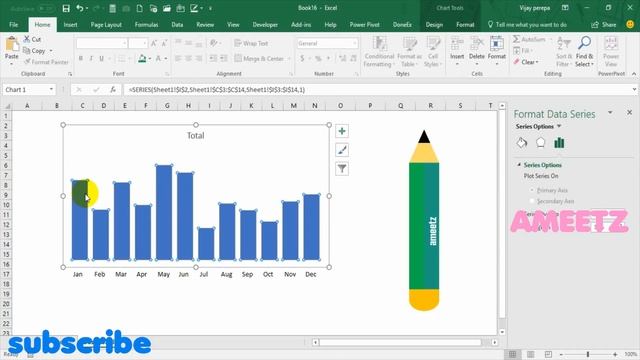Screen dimensions: 640x360
Task: Open the General number format dropdown
Action: coord(355,43)
